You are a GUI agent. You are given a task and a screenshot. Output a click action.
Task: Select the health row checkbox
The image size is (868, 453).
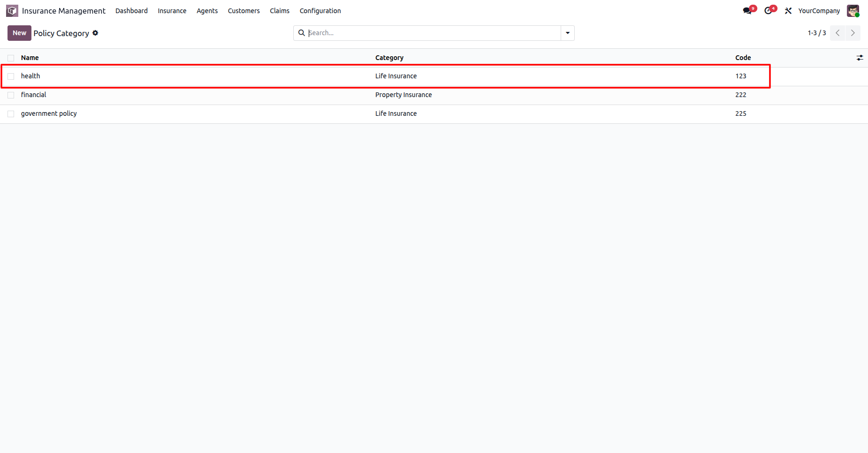point(11,76)
